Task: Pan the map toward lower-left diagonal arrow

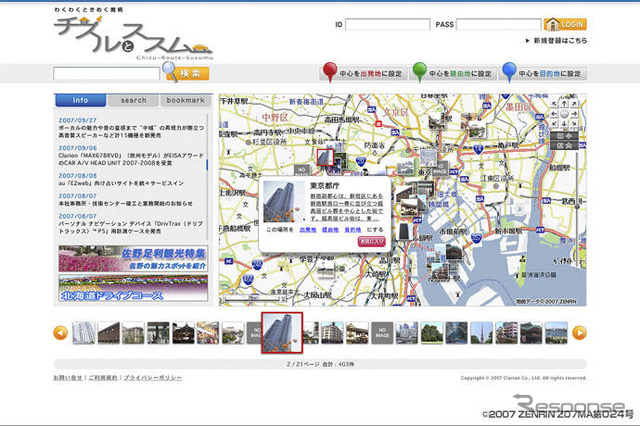Action: point(554,123)
